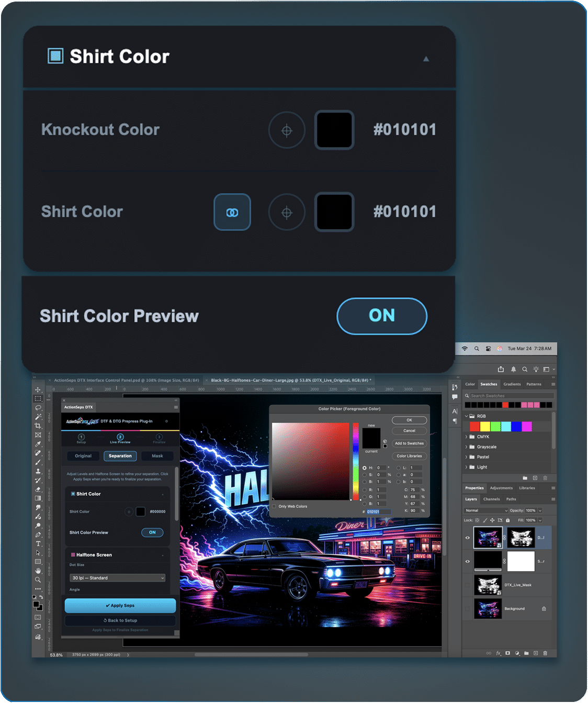This screenshot has width=588, height=703.
Task: Select the Rectangular Marquee tool
Action: [x=38, y=398]
